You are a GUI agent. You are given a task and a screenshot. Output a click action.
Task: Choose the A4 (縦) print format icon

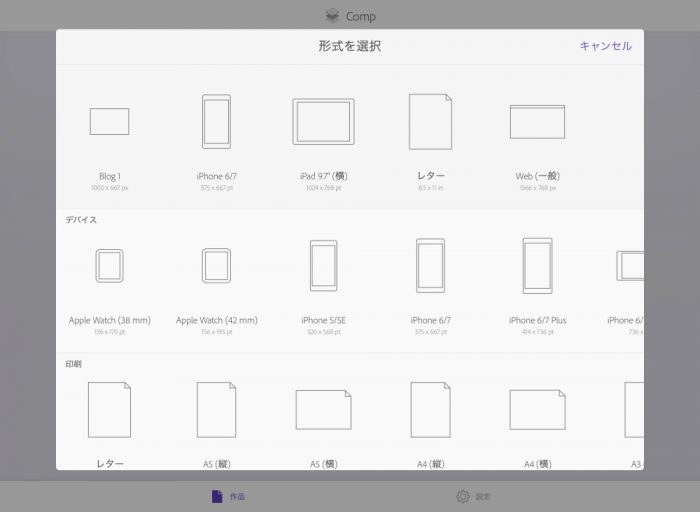[430, 410]
